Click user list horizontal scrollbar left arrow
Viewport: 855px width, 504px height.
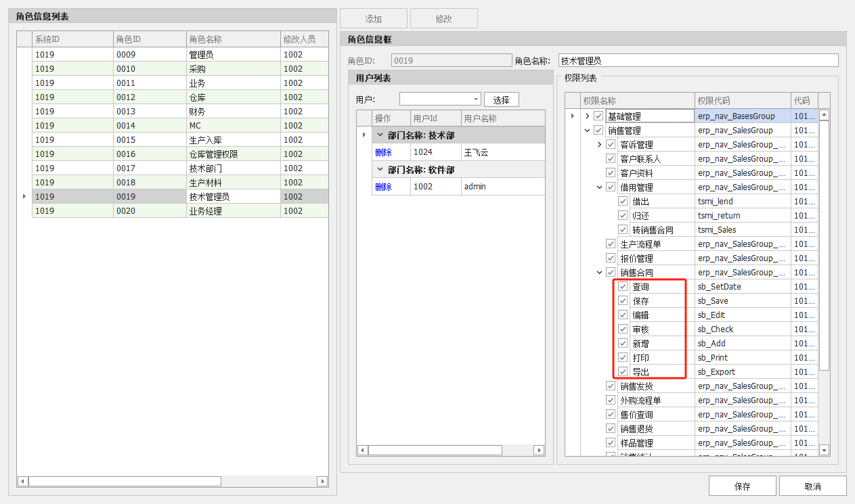click(362, 450)
